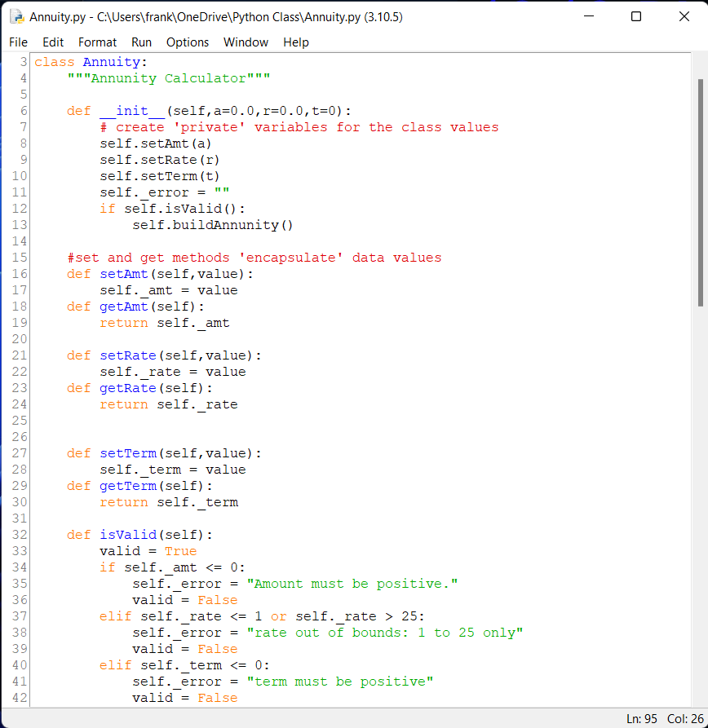The image size is (708, 728).
Task: Click the 'if self._amt <= 0:' line
Action: pos(172,567)
